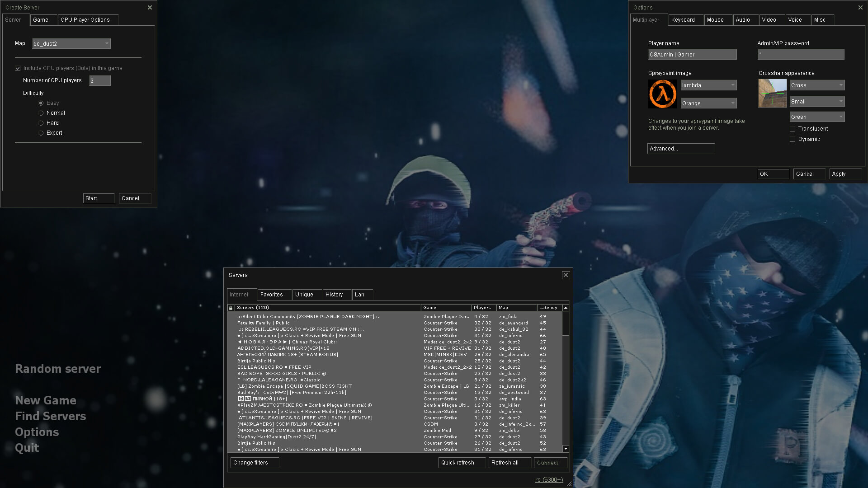The width and height of the screenshot is (868, 488).
Task: Close the Create Server dialog
Action: [150, 8]
